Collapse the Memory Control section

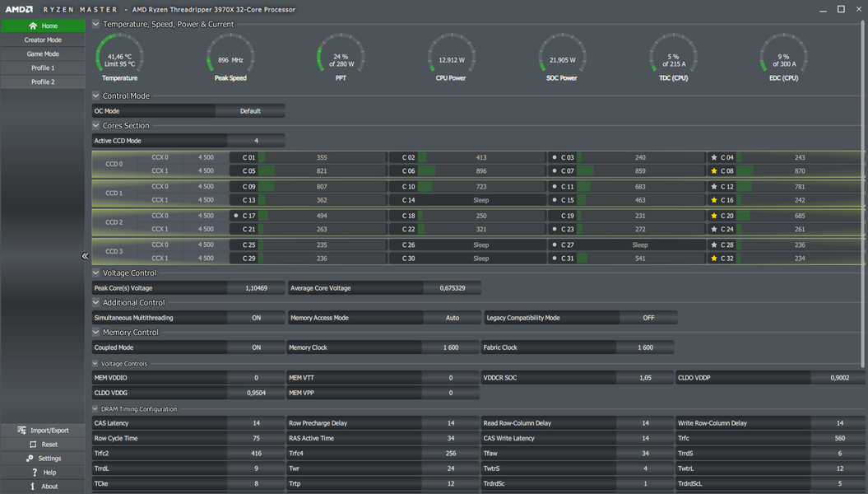(95, 333)
